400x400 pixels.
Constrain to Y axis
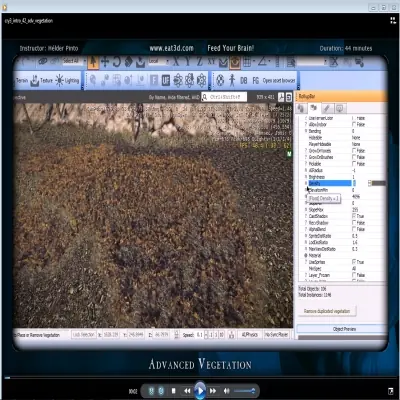(x=188, y=62)
